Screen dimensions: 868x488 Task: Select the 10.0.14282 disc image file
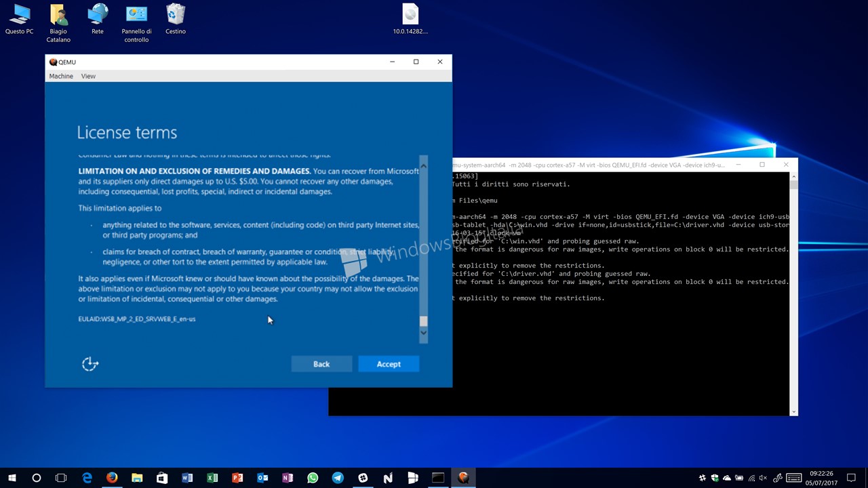pyautogui.click(x=410, y=19)
